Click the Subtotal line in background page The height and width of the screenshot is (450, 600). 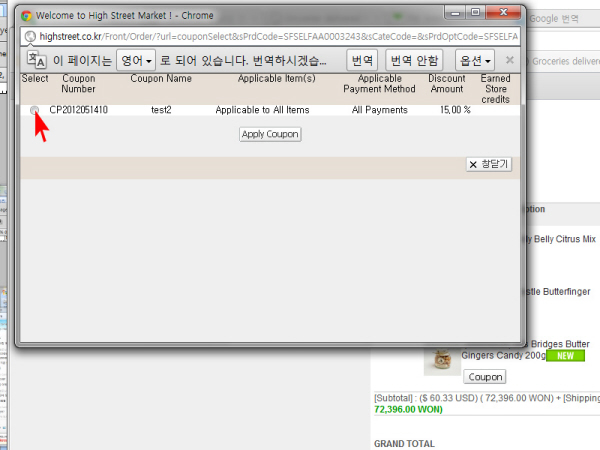(487, 398)
